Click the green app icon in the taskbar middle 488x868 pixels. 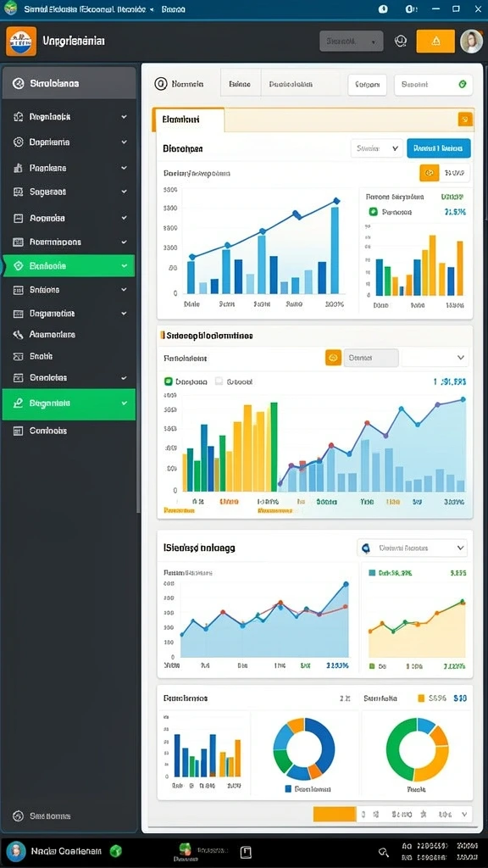[186, 849]
